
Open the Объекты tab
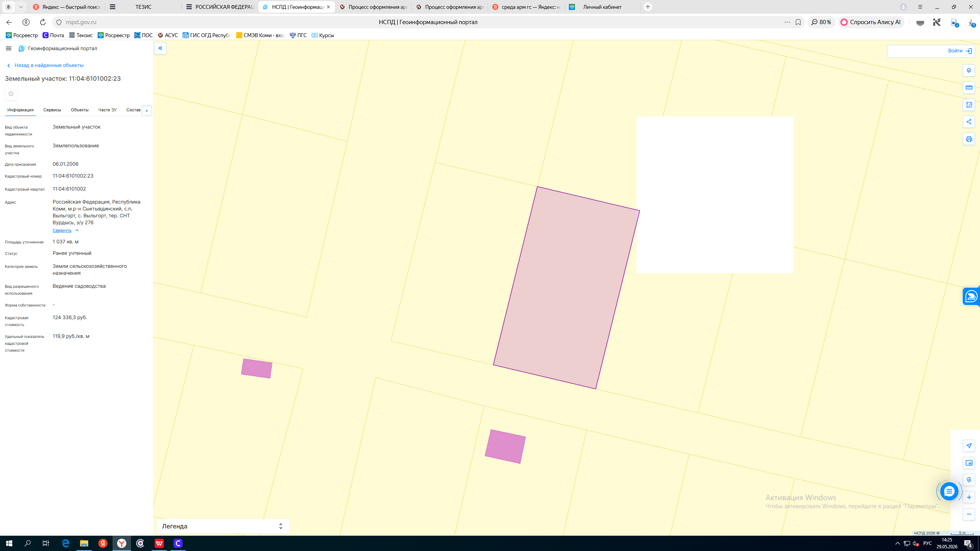[80, 110]
